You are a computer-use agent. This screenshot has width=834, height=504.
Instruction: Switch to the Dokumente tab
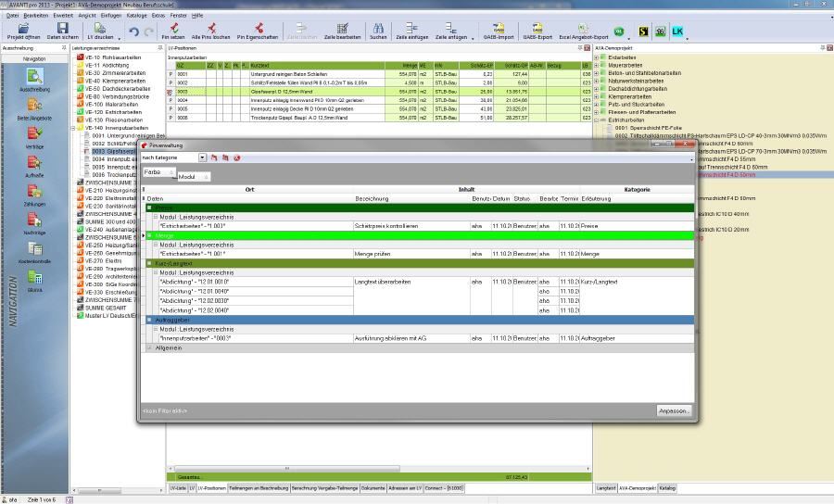[373, 486]
